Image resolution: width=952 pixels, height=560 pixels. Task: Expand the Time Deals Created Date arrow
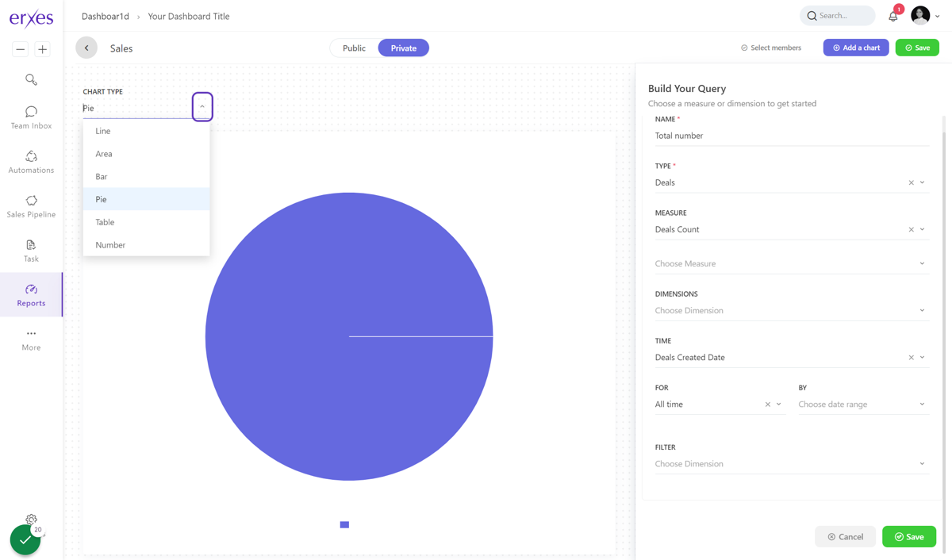[922, 358]
